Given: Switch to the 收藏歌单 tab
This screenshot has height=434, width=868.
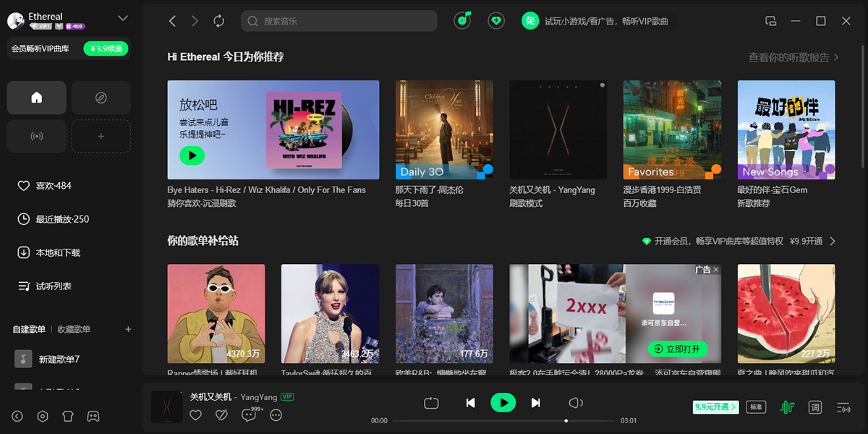Looking at the screenshot, I should pyautogui.click(x=74, y=329).
